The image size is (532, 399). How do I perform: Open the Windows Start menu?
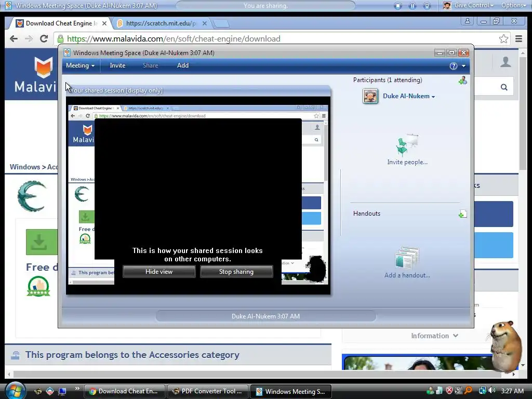point(15,391)
